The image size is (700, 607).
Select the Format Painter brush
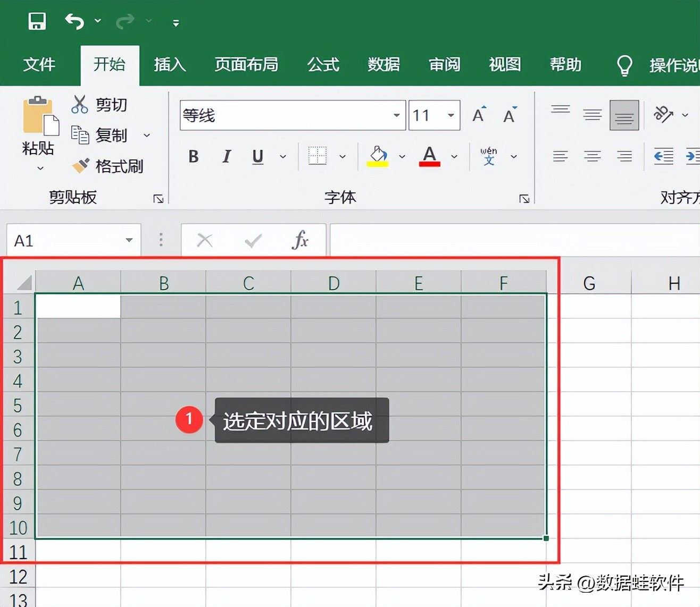pyautogui.click(x=81, y=166)
